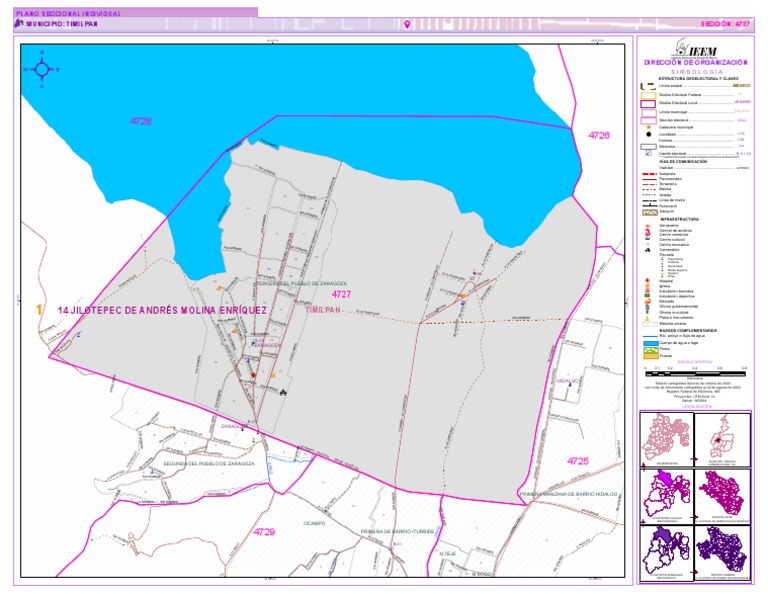This screenshot has width=768, height=594.
Task: Click the SIMBOLOGÍA heading
Action: [x=696, y=72]
